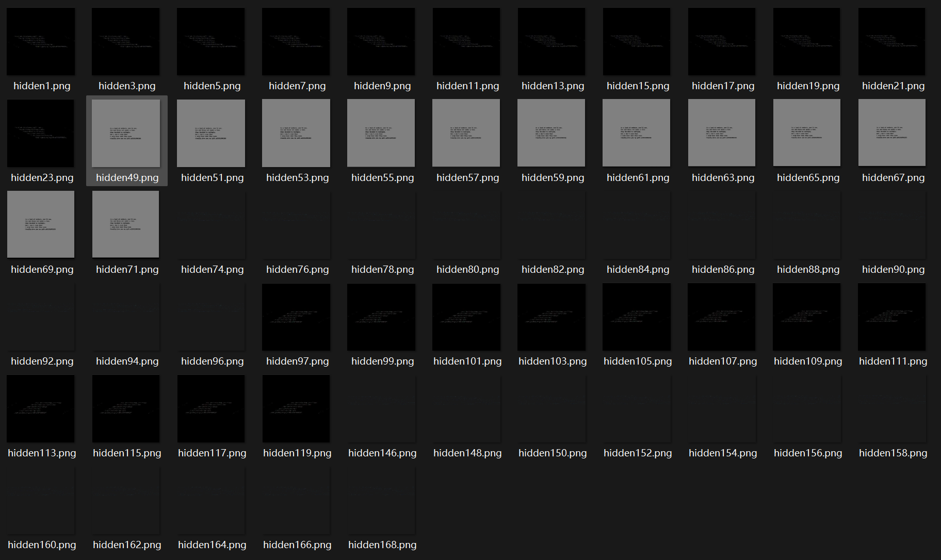
Task: Click the hidden82.png file label
Action: (x=553, y=270)
